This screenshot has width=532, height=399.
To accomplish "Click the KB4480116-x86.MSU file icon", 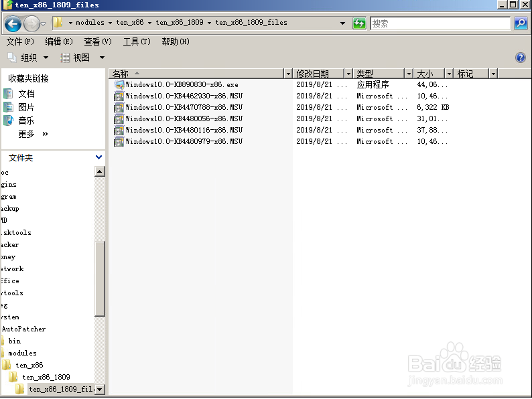I will pyautogui.click(x=119, y=130).
